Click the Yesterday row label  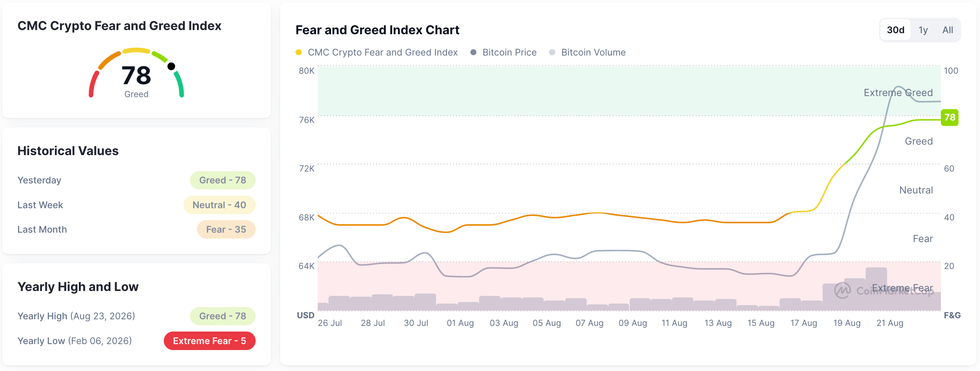39,180
